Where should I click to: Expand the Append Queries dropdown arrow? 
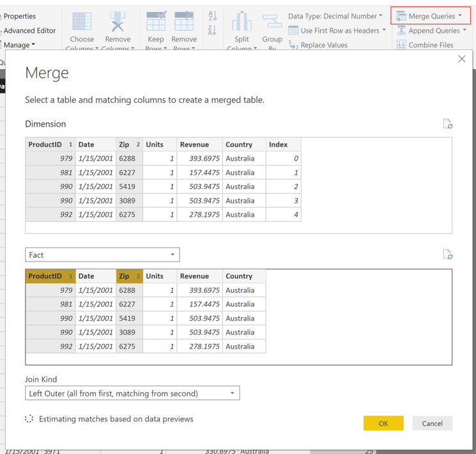coord(464,30)
